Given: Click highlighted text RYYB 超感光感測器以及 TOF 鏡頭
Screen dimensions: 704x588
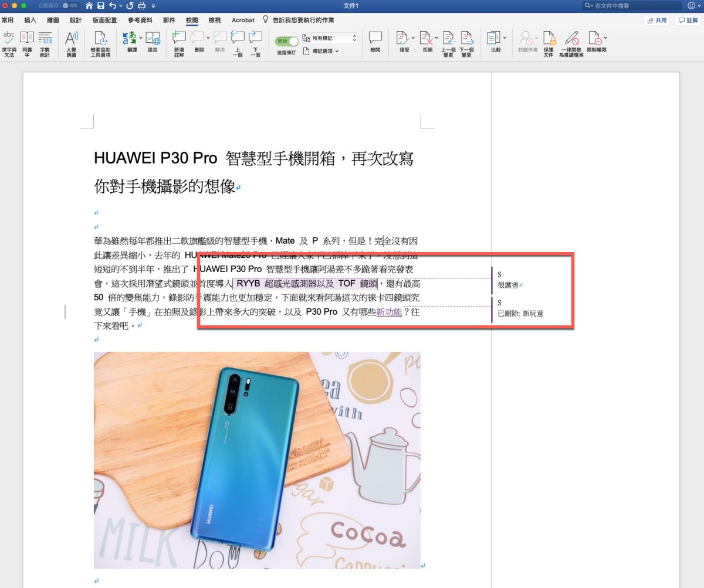Looking at the screenshot, I should coord(306,284).
